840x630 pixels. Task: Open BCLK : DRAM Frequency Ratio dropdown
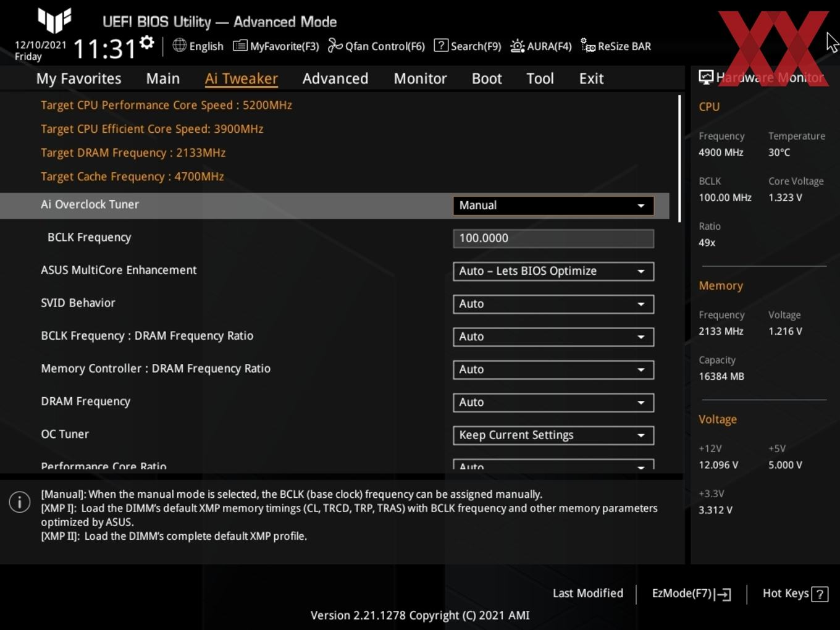pyautogui.click(x=553, y=337)
